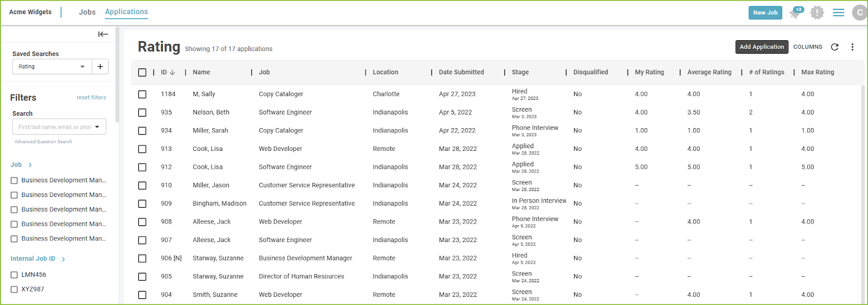Click the Business Development Manager job cell
Screen dimensions: 868x305
coord(305,258)
